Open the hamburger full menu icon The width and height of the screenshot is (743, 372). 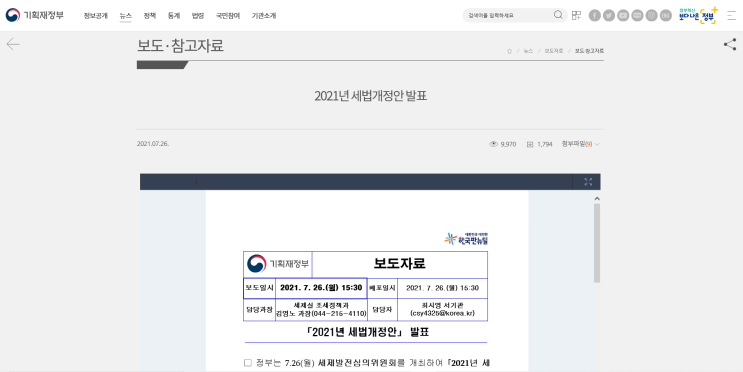tap(732, 15)
